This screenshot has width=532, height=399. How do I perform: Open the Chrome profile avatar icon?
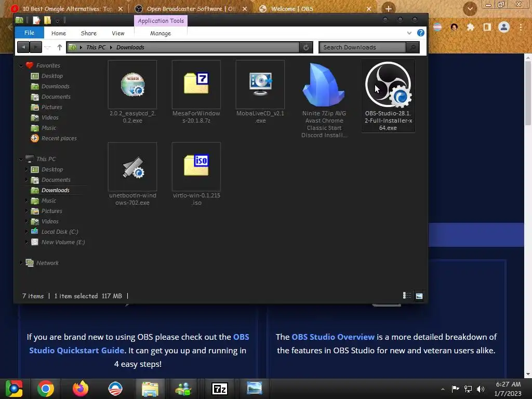point(504,27)
